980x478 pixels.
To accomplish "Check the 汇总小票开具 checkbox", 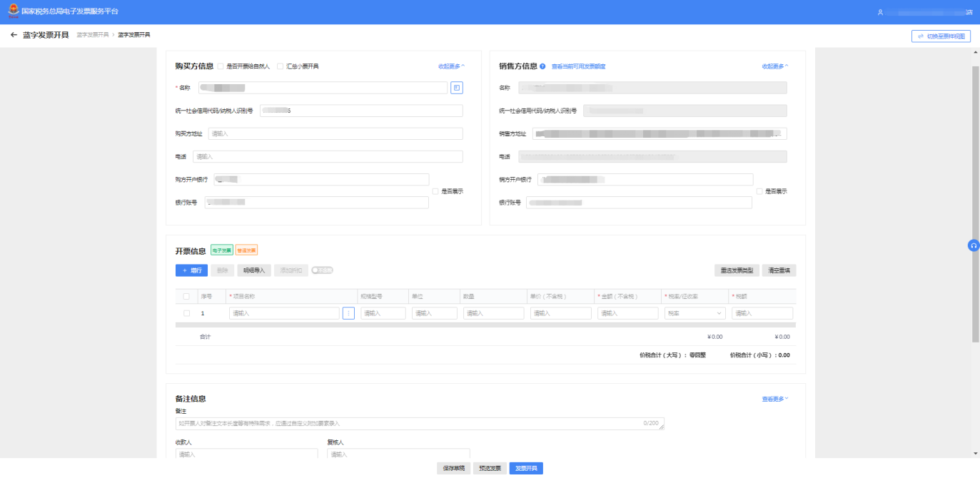I will pyautogui.click(x=281, y=66).
